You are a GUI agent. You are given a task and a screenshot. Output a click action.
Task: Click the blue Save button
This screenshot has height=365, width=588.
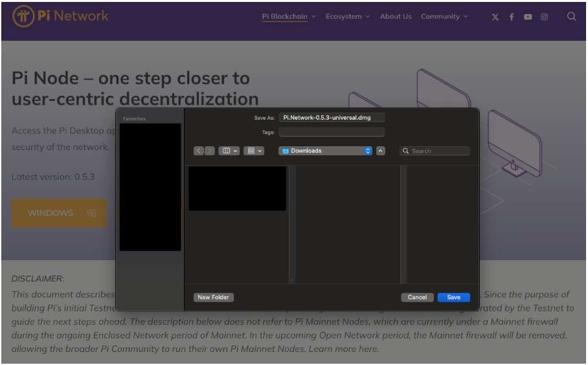453,297
